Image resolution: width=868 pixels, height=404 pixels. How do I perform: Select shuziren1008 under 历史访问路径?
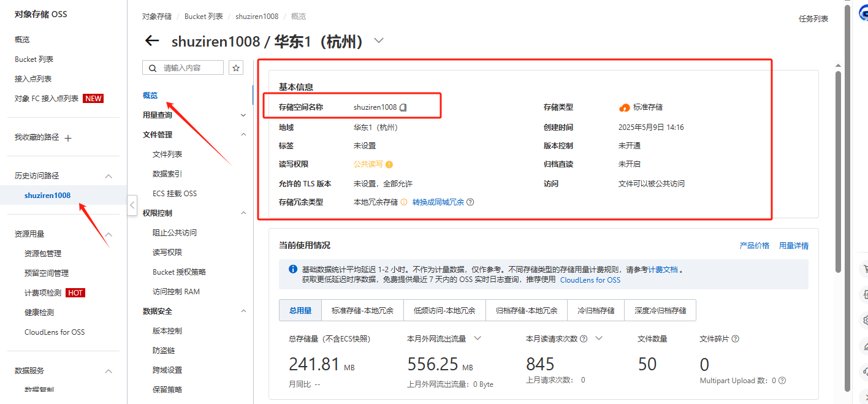pos(48,196)
